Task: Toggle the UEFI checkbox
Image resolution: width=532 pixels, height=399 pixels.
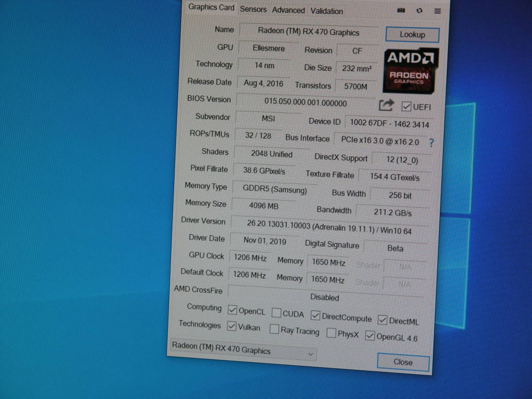Action: click(x=406, y=106)
